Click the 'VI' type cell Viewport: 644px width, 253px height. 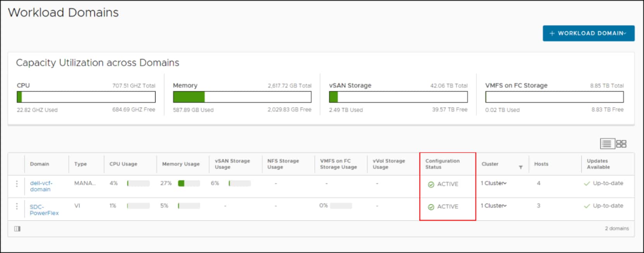coord(77,205)
